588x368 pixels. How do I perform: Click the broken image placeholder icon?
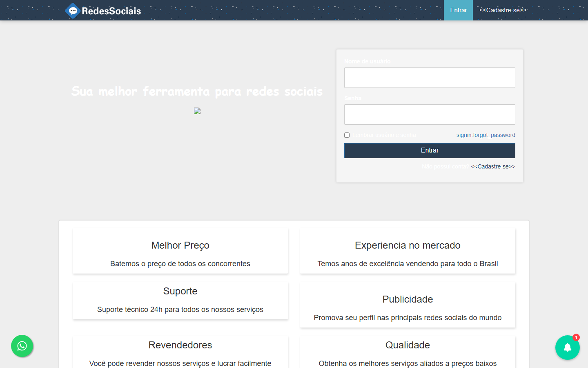[197, 111]
